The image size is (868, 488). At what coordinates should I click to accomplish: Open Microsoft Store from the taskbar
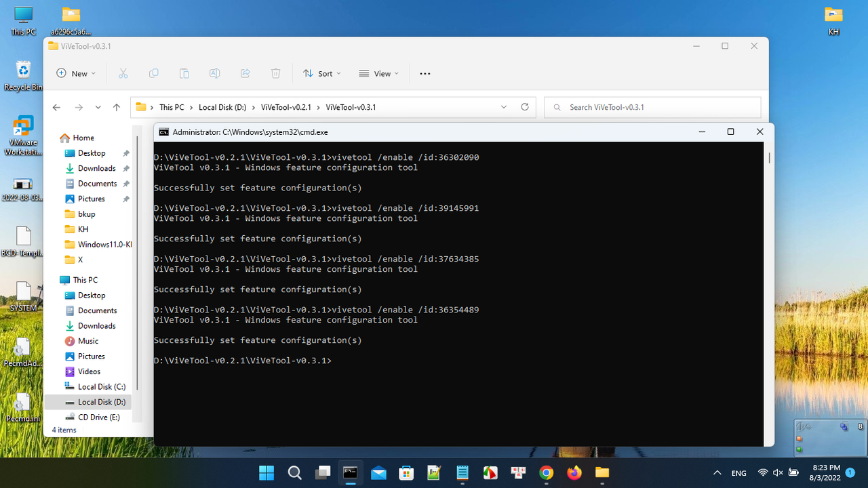tap(406, 472)
